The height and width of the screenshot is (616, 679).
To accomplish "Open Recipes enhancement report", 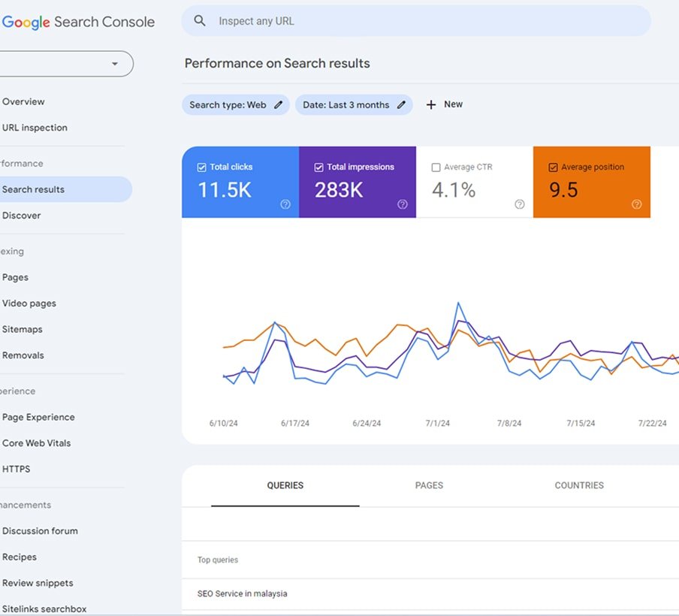I will coord(19,557).
